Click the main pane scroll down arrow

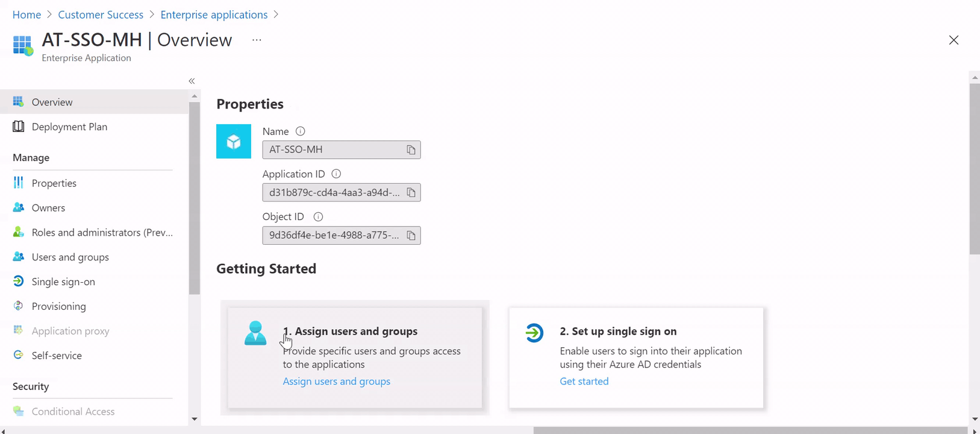coord(975,419)
